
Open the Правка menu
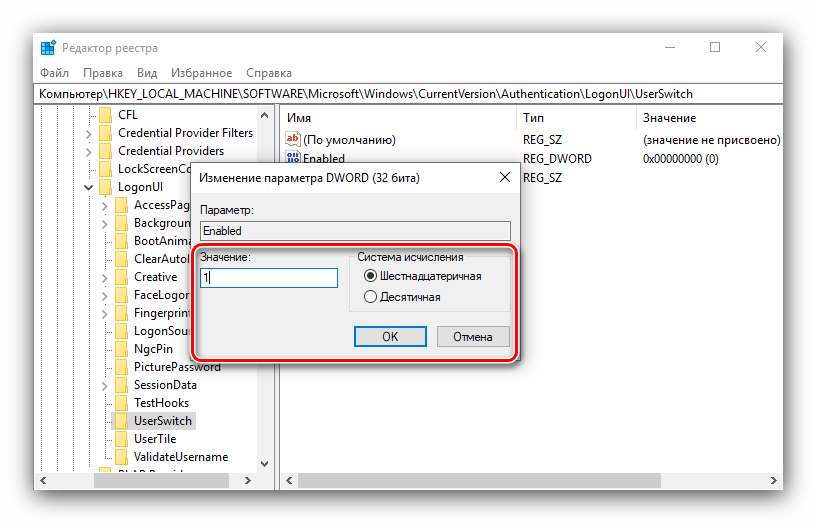(103, 73)
